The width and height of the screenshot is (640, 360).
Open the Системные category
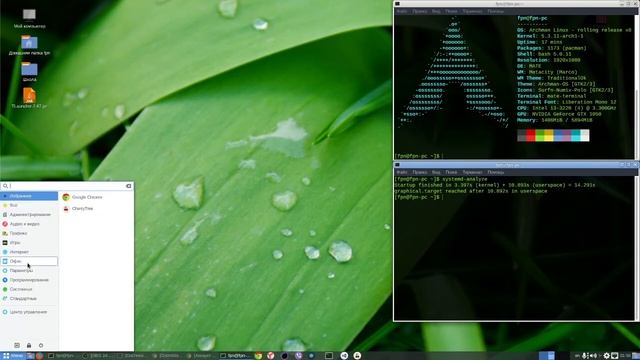[29, 289]
